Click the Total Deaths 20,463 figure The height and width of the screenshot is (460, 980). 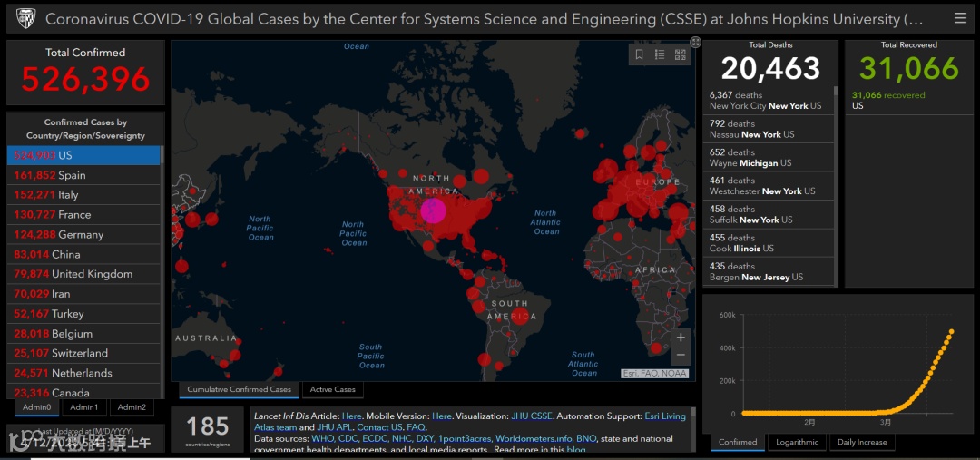(770, 68)
